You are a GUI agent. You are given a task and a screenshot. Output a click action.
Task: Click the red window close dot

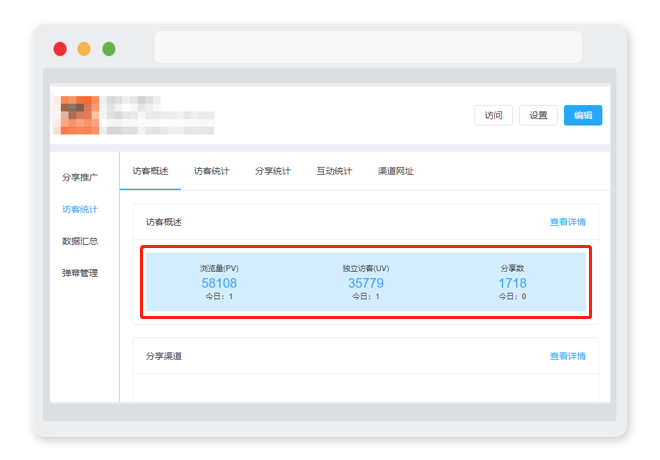60,49
